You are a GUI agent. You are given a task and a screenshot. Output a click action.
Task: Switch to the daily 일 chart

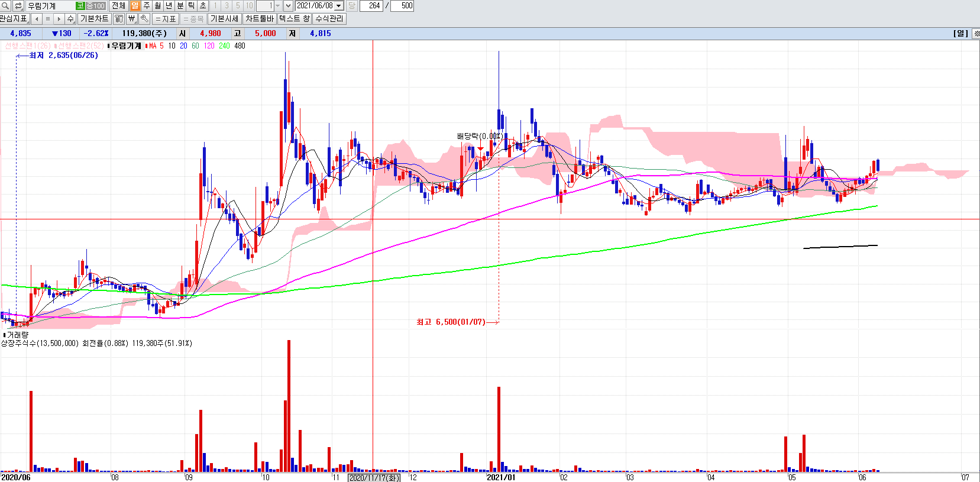coord(135,6)
